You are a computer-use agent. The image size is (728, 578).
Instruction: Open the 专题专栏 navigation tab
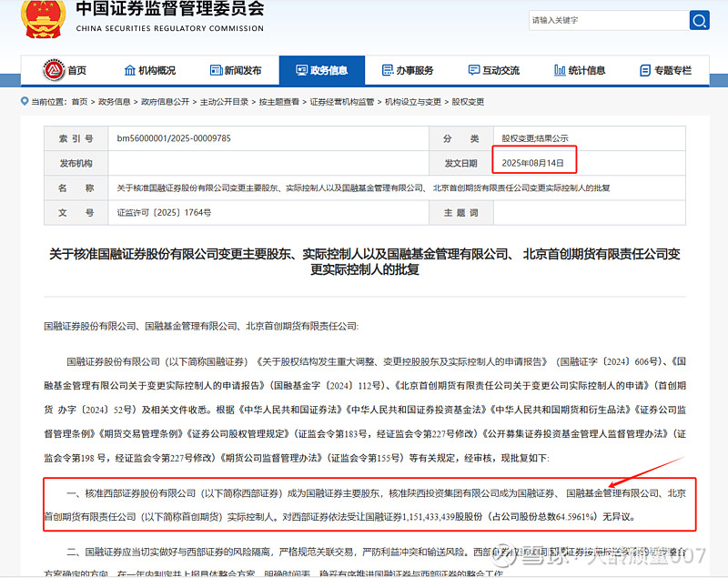pos(666,71)
